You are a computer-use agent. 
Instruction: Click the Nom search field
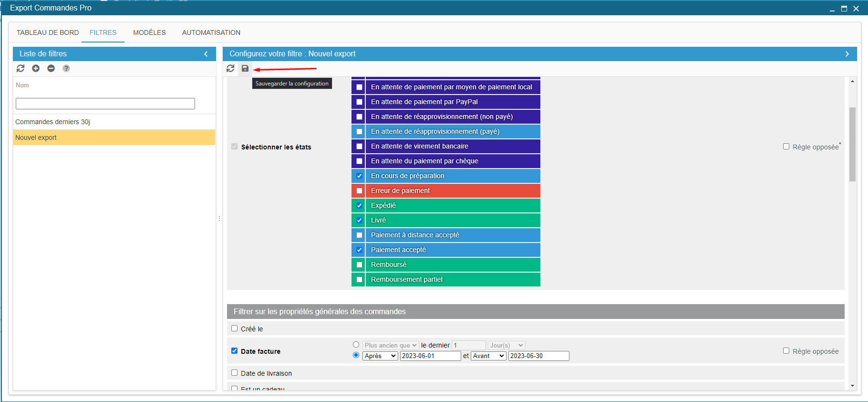pyautogui.click(x=105, y=104)
